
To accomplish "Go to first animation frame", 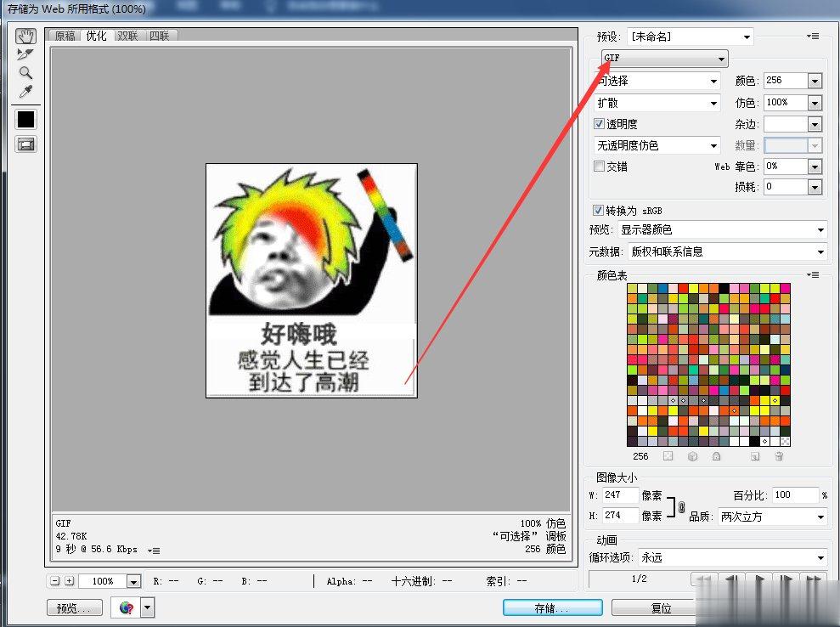I will pos(704,579).
